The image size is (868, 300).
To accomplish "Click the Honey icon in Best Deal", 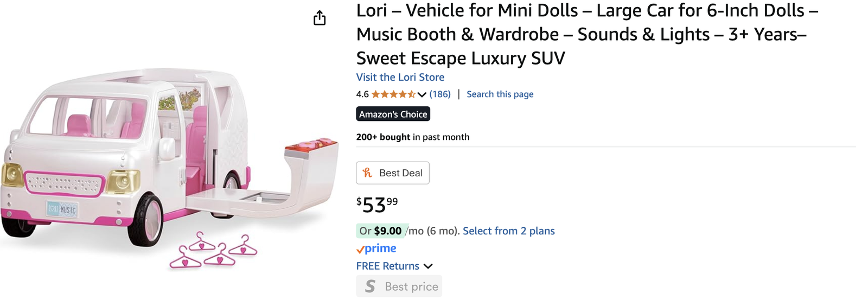I will coord(368,173).
